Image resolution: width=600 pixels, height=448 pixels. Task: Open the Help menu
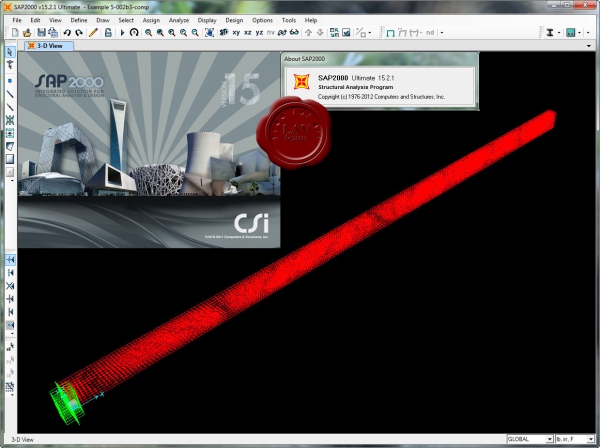[311, 20]
